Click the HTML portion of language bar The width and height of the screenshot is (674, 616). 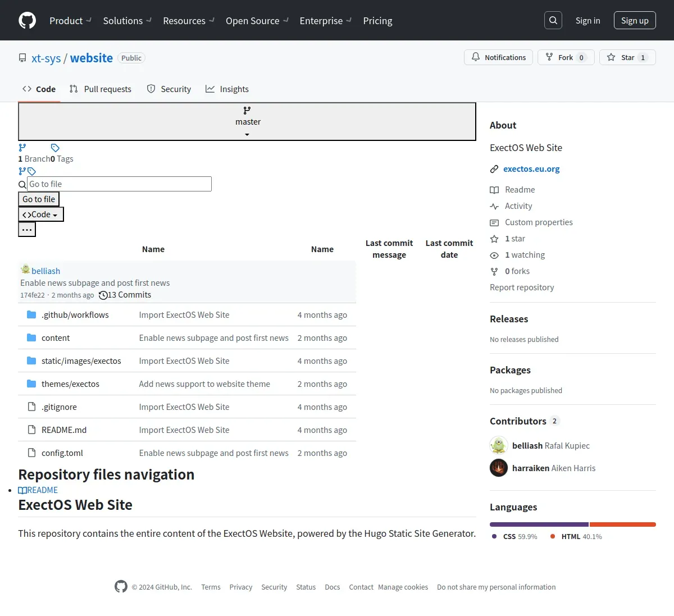coord(623,524)
